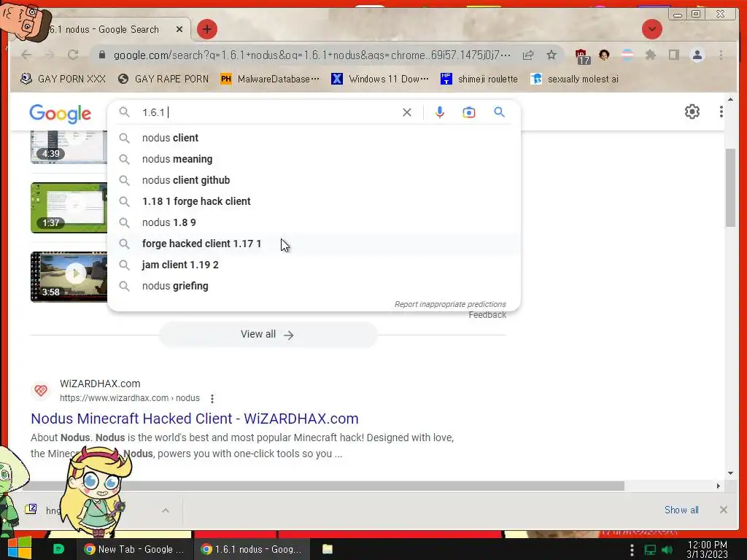The width and height of the screenshot is (747, 560).
Task: Open the taskbar clock showing 12:00 PM
Action: click(x=707, y=549)
